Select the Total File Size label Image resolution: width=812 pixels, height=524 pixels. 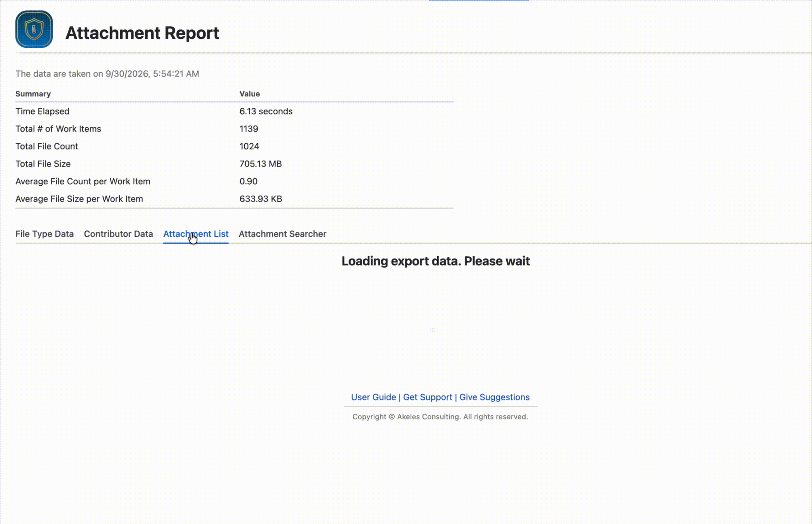43,164
